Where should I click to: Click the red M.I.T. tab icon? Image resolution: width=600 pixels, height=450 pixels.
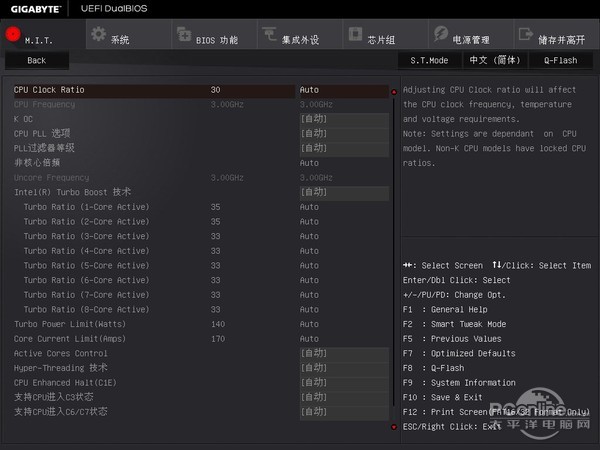[13, 34]
